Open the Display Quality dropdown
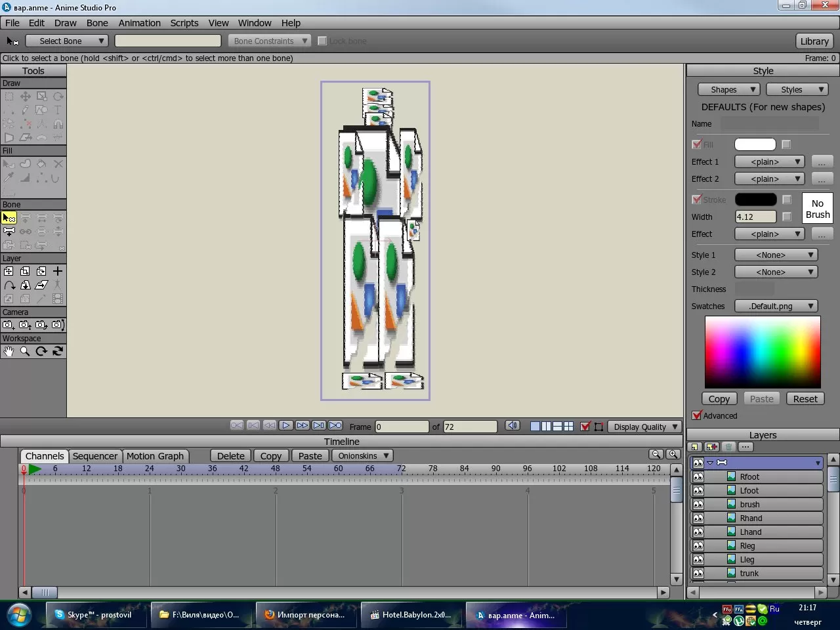This screenshot has width=840, height=630. [x=645, y=427]
